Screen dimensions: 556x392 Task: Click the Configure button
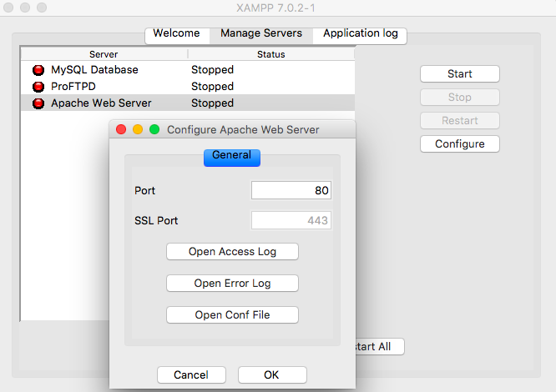pyautogui.click(x=459, y=143)
